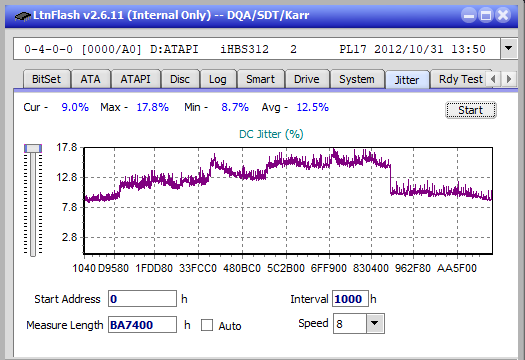Click the 33FCC0 x-axis label
The image size is (525, 360).
[198, 268]
